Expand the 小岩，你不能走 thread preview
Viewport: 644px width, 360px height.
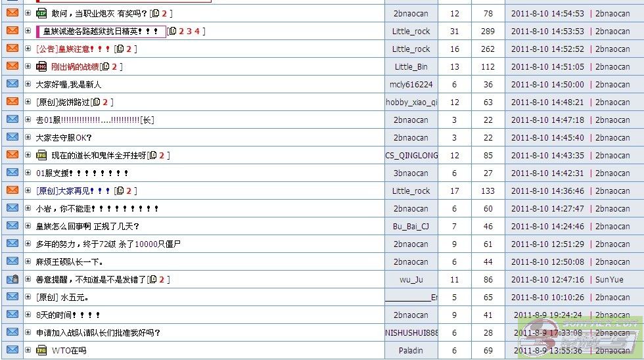point(28,208)
